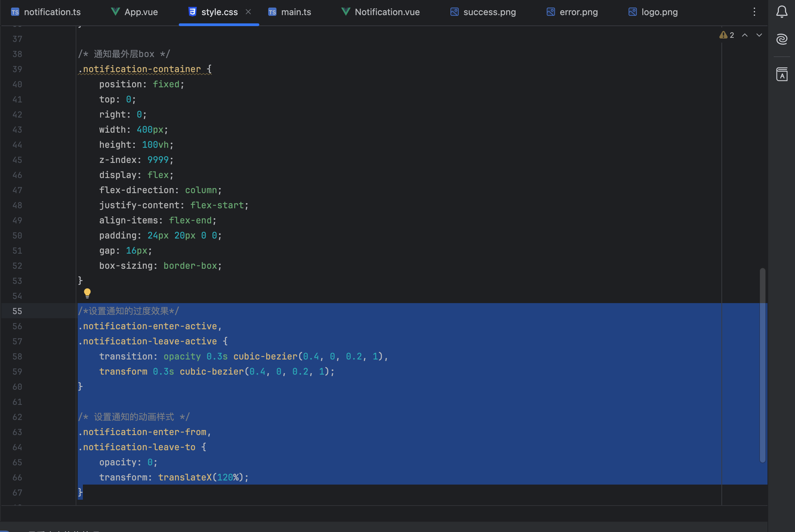Open the logo.png image tab
Viewport: 795px width, 532px height.
(659, 12)
